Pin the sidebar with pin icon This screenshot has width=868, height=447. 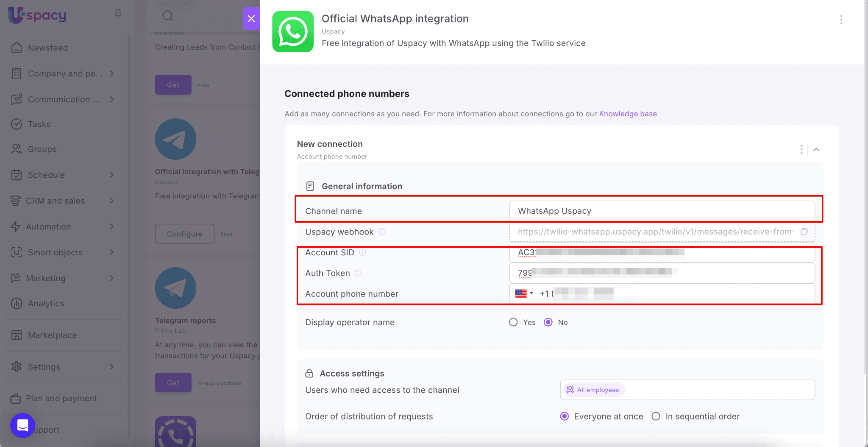coord(118,14)
